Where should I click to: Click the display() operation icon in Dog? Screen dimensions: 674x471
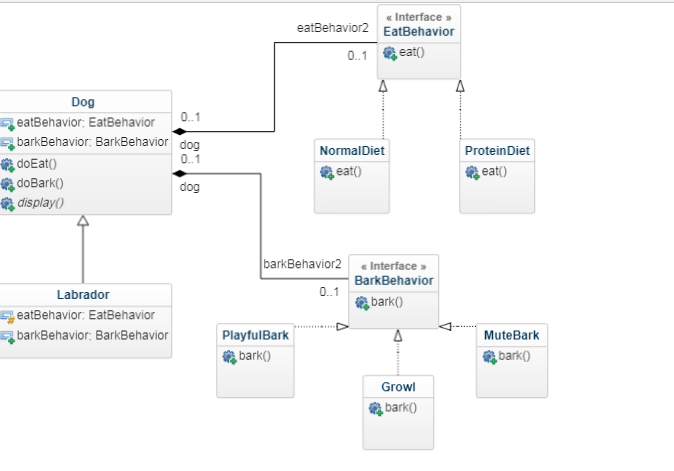pyautogui.click(x=8, y=203)
